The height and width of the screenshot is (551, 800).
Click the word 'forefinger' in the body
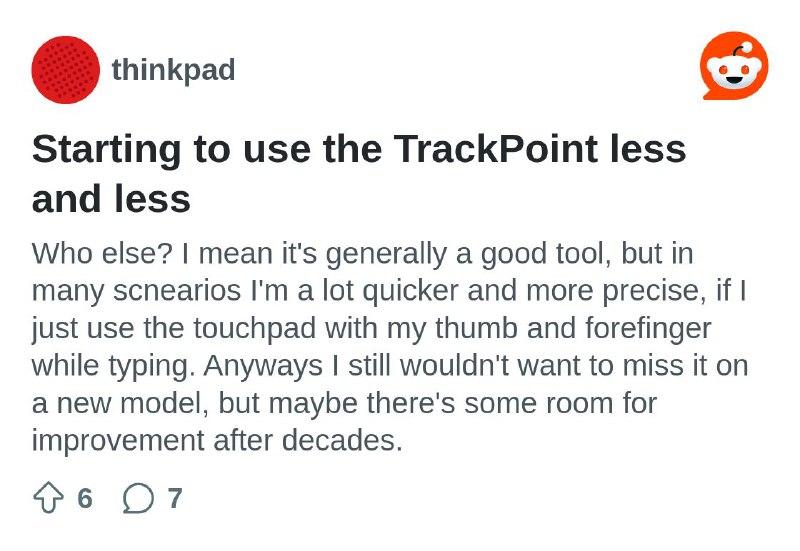click(x=648, y=329)
